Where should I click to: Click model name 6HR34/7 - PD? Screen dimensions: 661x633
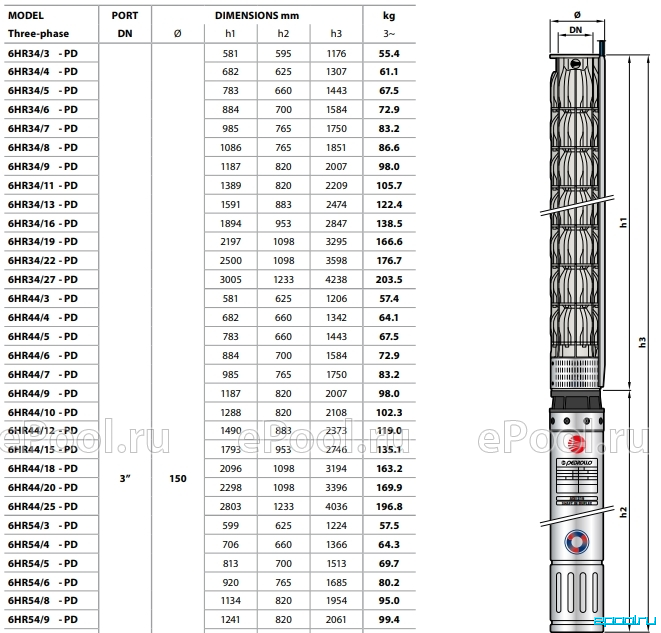43,129
